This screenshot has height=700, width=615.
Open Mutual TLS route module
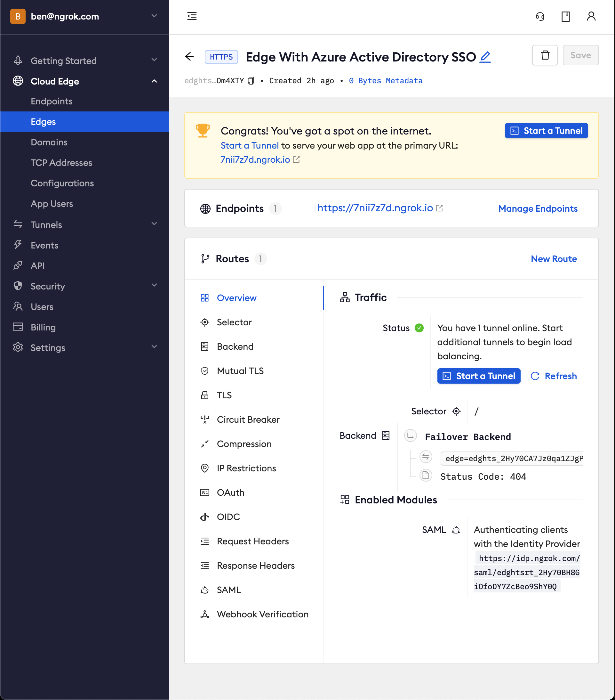coord(255,370)
